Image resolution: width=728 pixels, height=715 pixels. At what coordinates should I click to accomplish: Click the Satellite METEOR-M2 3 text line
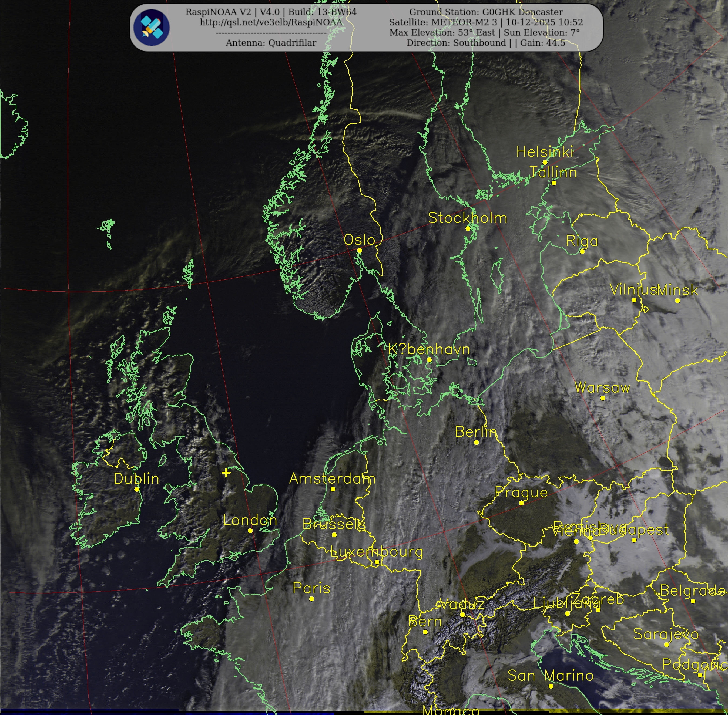coord(486,22)
